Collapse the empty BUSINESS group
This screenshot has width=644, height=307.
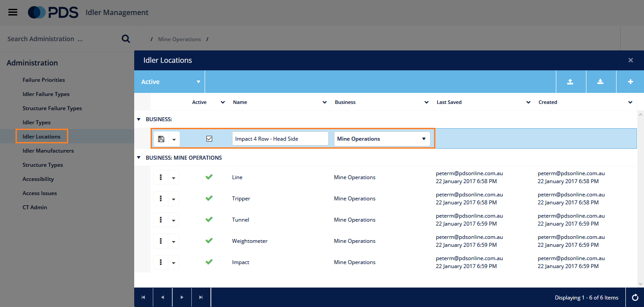pyautogui.click(x=139, y=119)
